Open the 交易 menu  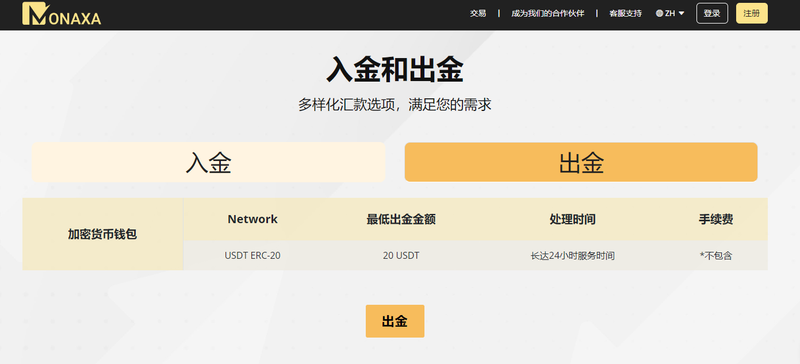click(x=478, y=14)
